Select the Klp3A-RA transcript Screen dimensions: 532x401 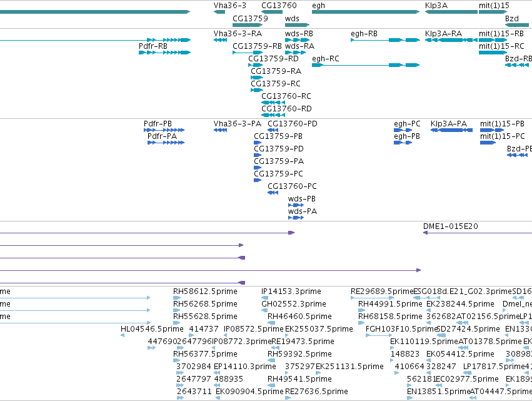click(451, 40)
